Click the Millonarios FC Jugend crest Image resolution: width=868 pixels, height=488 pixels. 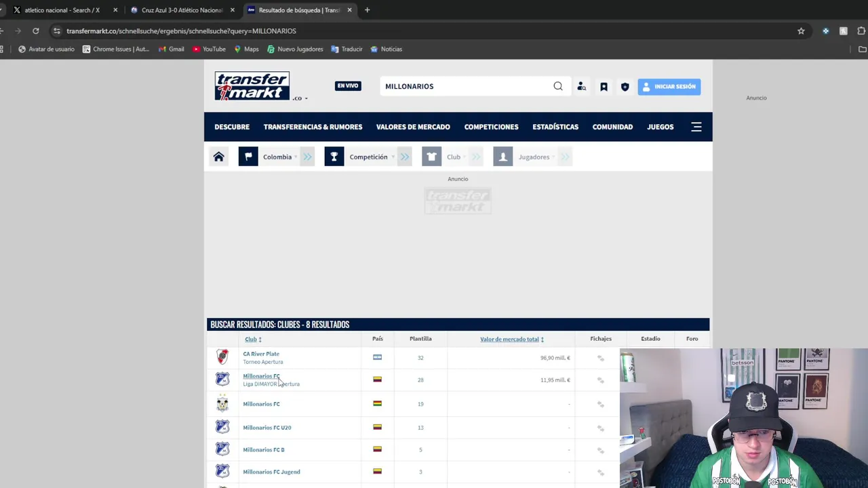click(x=222, y=471)
